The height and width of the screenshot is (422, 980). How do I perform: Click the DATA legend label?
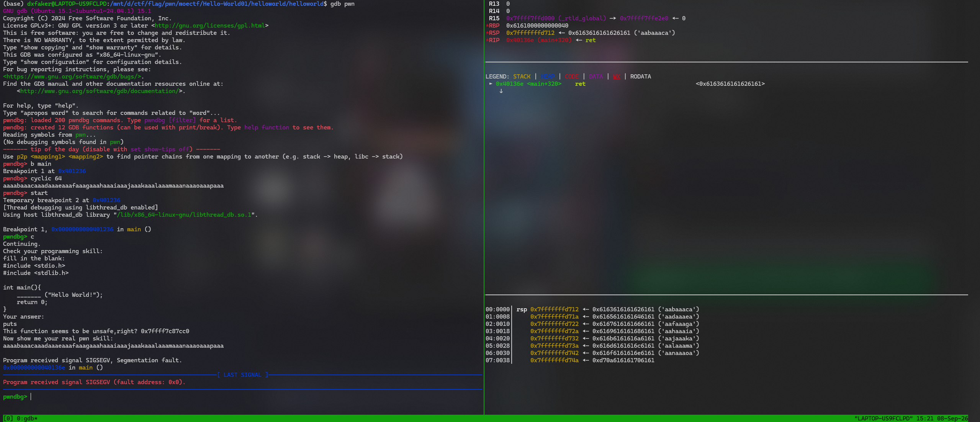pos(596,77)
